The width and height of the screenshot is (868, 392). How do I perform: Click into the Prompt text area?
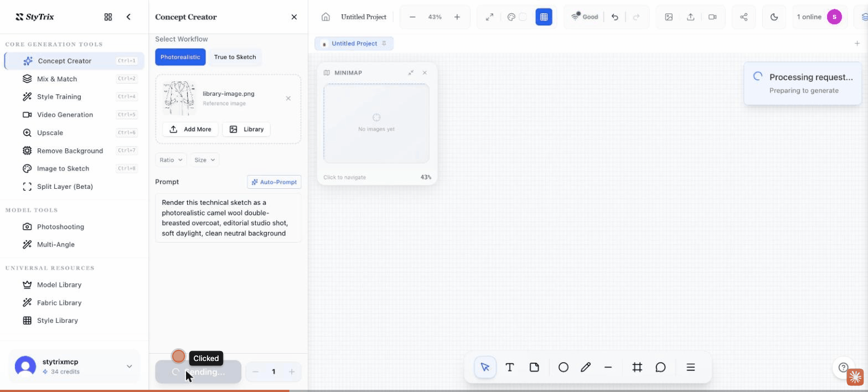228,218
